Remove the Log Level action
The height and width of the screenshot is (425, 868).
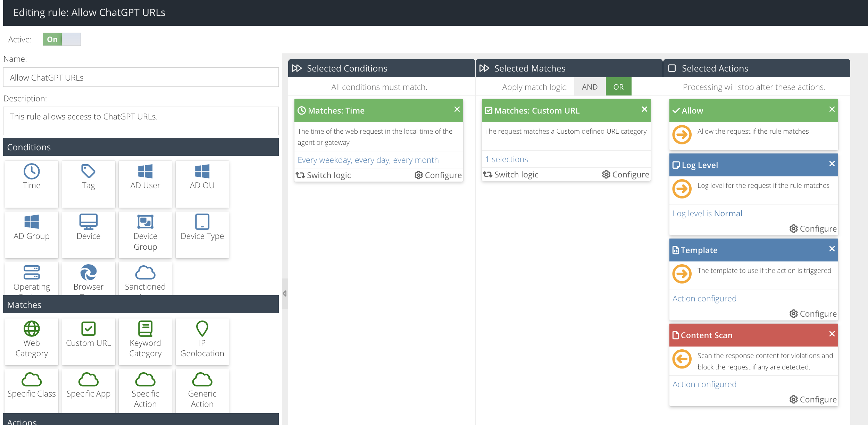832,164
